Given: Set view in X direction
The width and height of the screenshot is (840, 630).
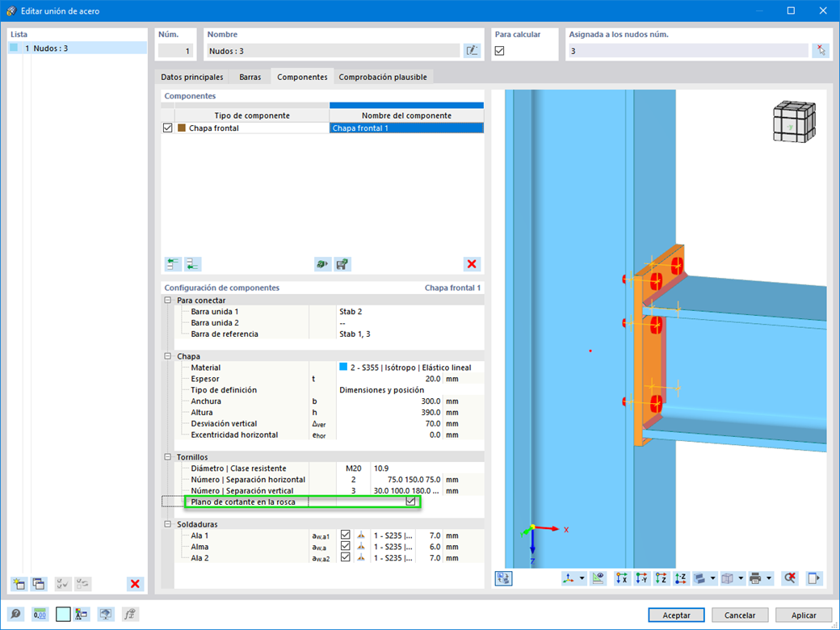Looking at the screenshot, I should [x=621, y=578].
